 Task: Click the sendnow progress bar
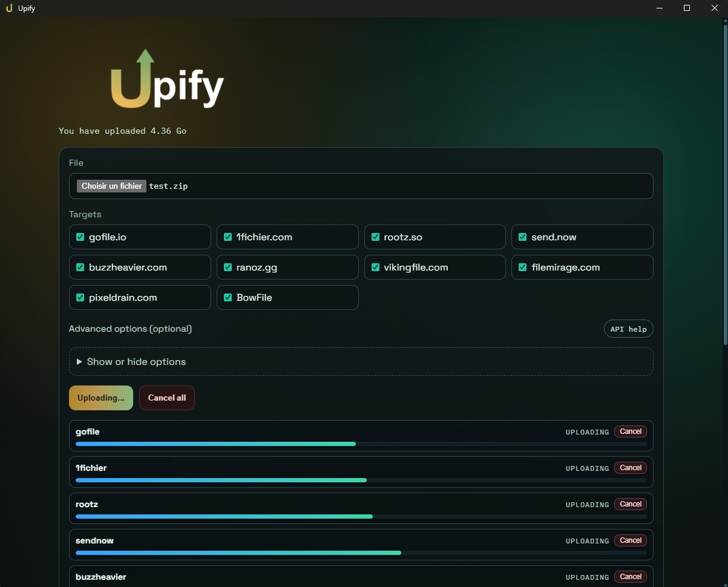coord(361,553)
